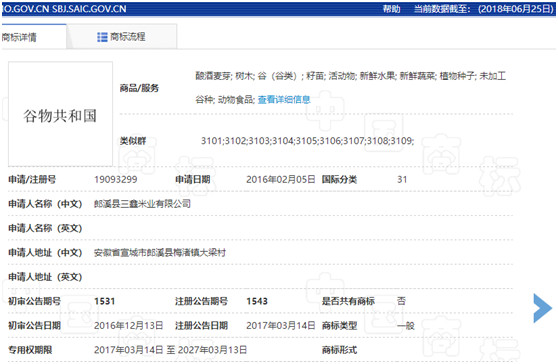Select the exclusive right period 2017年03月14日 至 2027年03月13日
Viewport: 558px width, 364px height.
170,350
